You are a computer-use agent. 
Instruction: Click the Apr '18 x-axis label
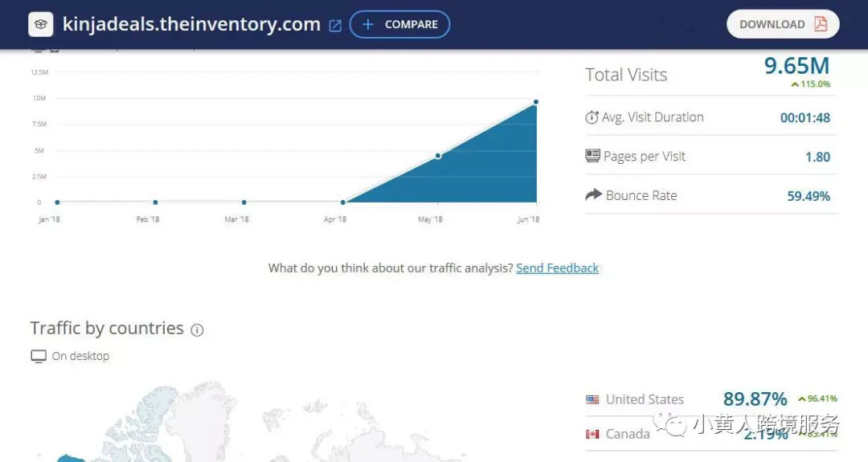coord(335,219)
